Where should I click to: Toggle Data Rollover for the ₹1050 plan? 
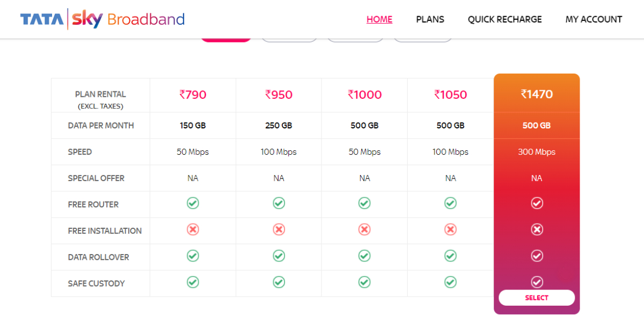pyautogui.click(x=450, y=256)
